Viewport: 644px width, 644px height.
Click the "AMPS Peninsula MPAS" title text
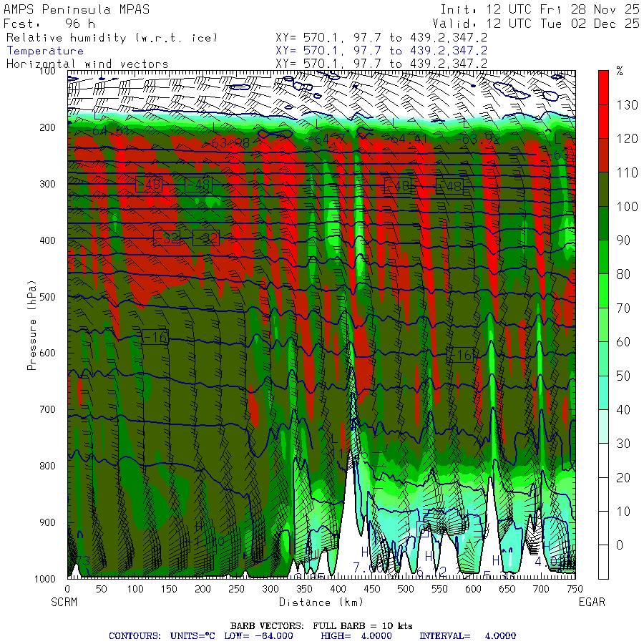pos(77,9)
